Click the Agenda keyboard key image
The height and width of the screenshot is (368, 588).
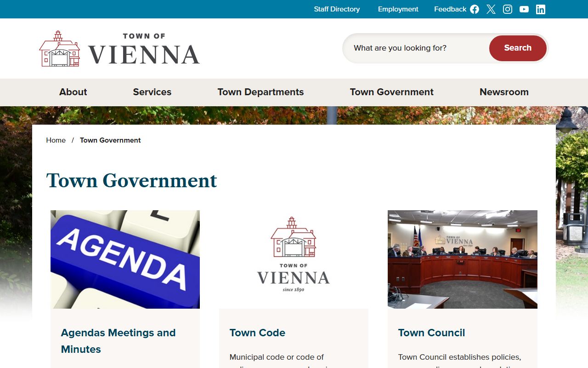tap(125, 259)
